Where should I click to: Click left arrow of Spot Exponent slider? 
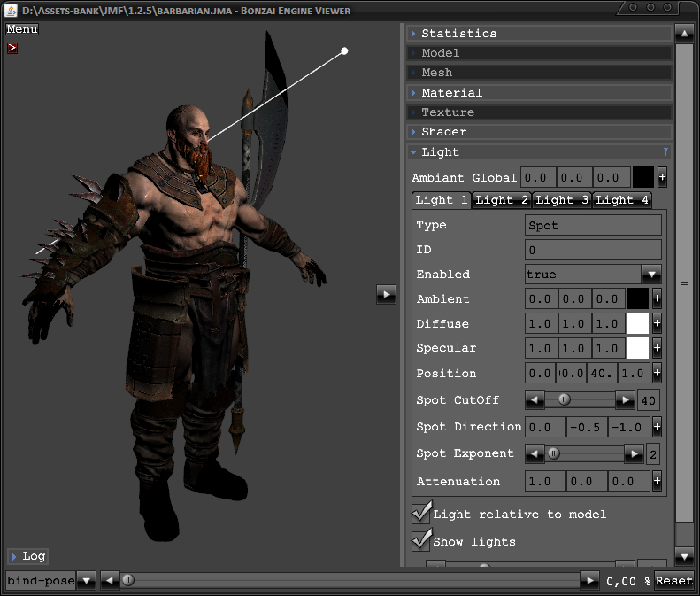click(x=535, y=454)
